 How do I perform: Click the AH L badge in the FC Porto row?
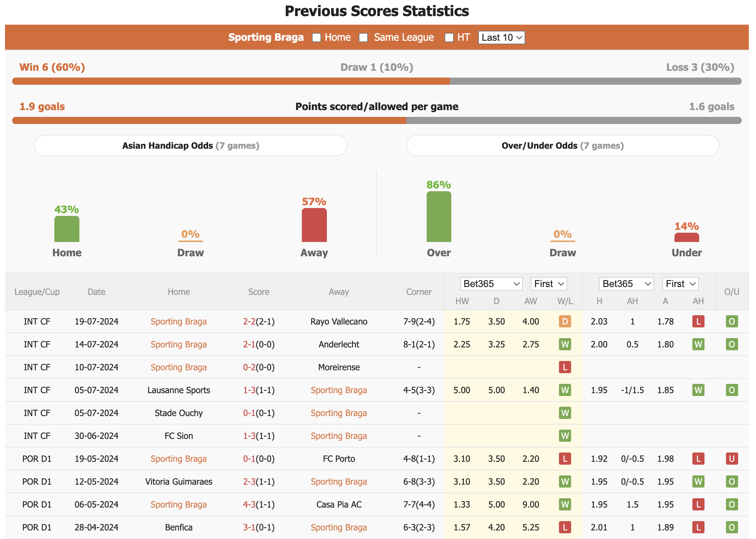pyautogui.click(x=698, y=459)
